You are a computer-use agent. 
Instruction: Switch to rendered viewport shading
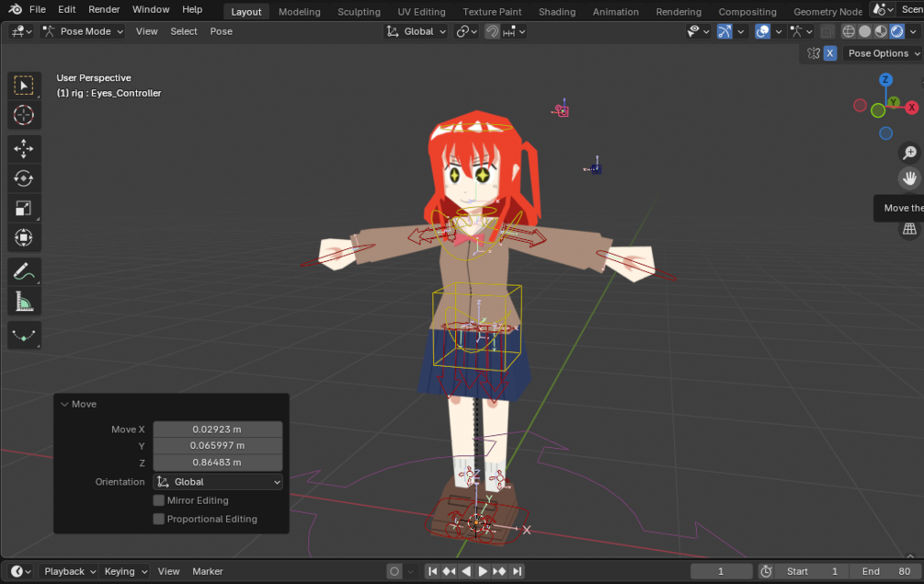point(897,31)
